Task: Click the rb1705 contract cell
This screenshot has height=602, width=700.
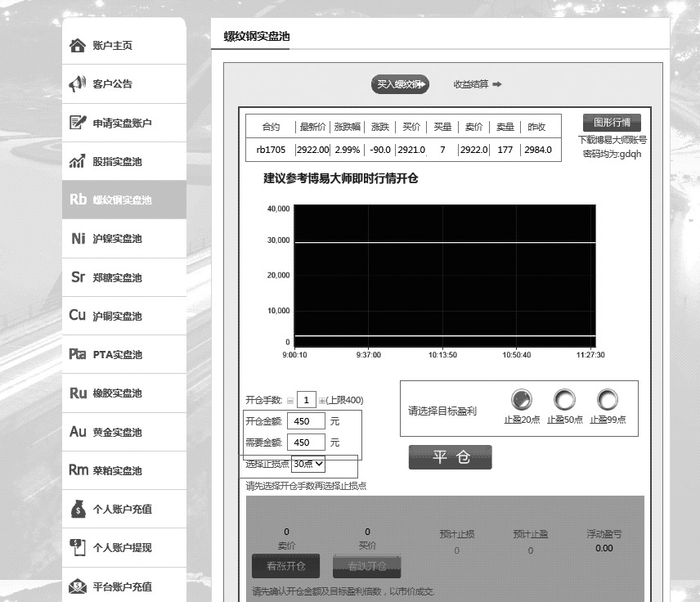Action: click(x=271, y=150)
